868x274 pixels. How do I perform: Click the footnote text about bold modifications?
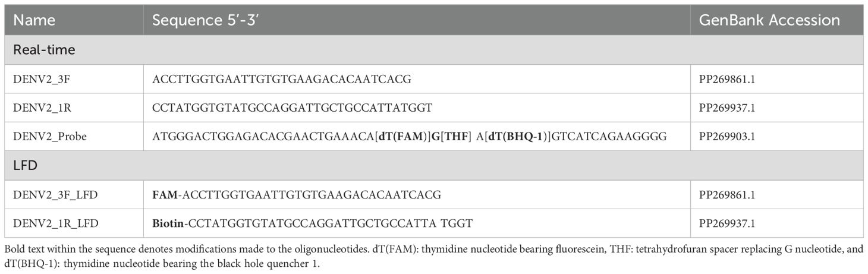[x=434, y=254]
